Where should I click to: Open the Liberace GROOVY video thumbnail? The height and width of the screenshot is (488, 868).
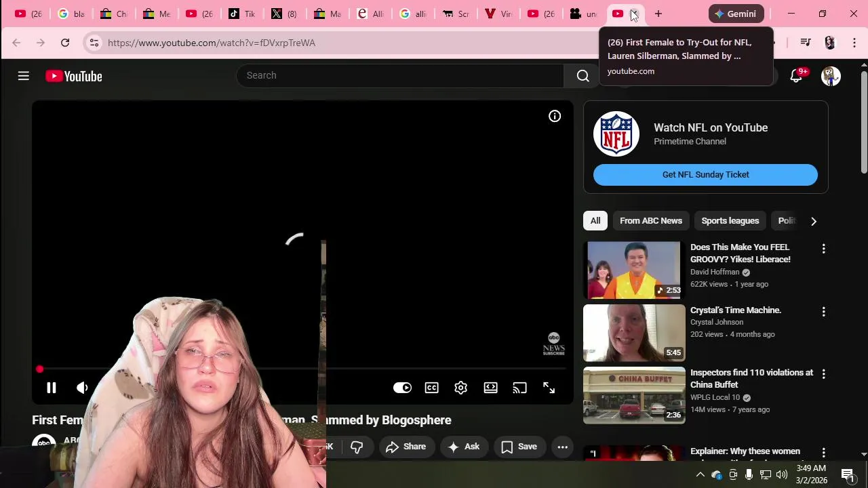click(634, 270)
